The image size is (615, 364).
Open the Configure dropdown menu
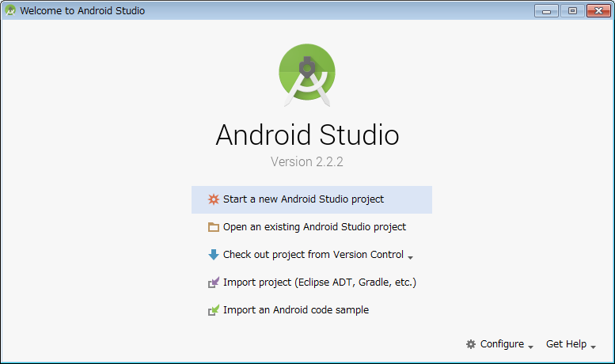point(499,344)
